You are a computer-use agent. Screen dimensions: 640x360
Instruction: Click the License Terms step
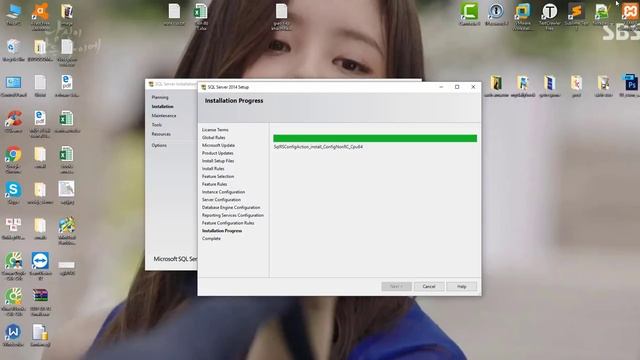pos(215,130)
